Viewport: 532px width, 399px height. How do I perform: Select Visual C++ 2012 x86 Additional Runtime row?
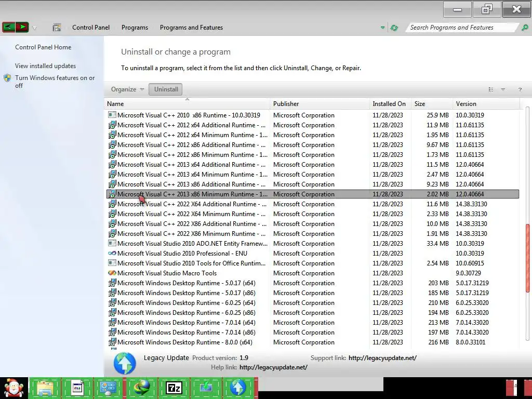(x=312, y=145)
